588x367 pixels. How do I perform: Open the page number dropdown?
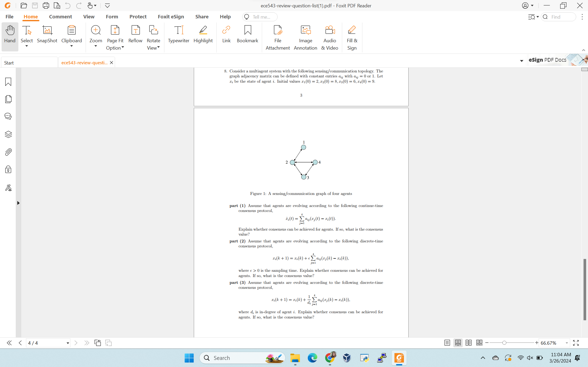click(67, 343)
